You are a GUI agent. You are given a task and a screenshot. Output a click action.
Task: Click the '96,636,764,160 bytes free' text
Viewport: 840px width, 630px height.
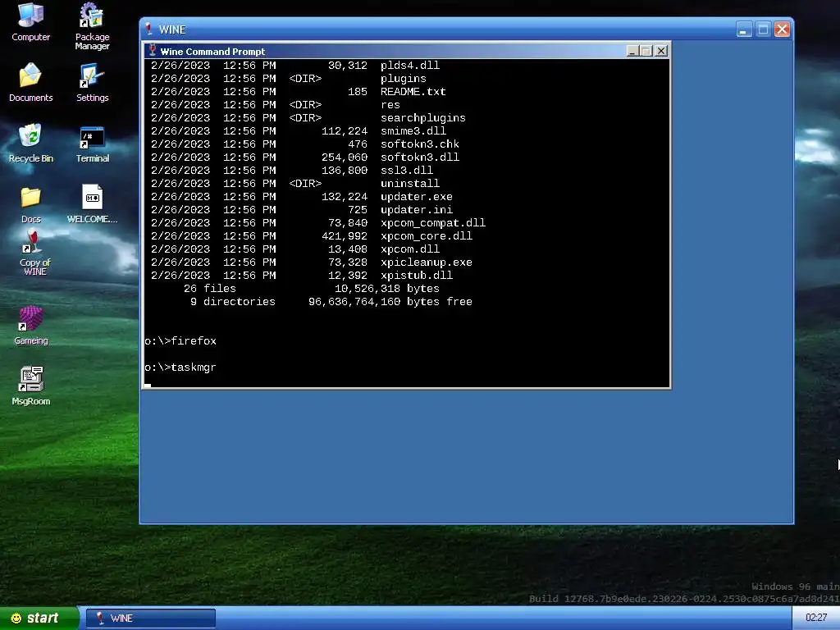click(x=390, y=302)
